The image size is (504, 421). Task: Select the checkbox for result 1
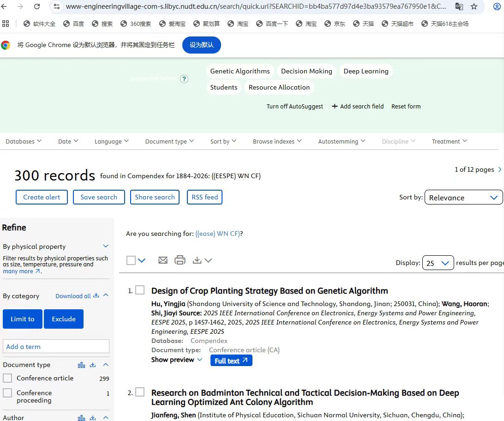tap(140, 290)
